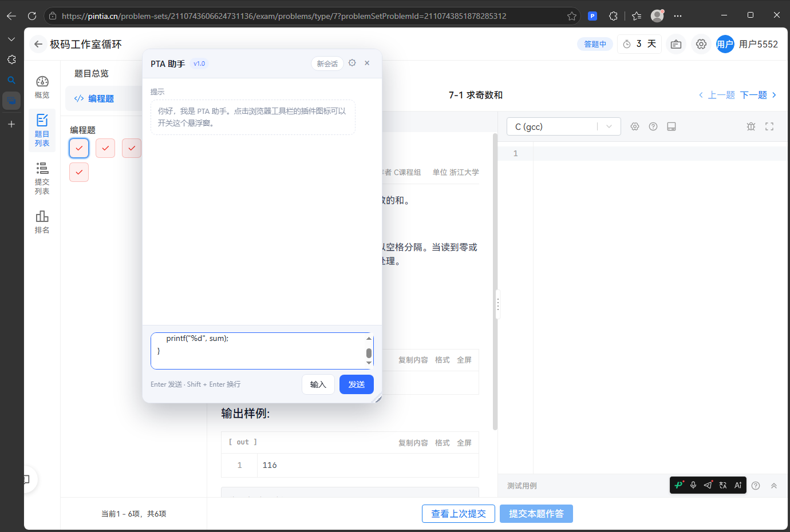Image resolution: width=790 pixels, height=532 pixels.
Task: Switch the code editor to fullscreen
Action: click(769, 126)
